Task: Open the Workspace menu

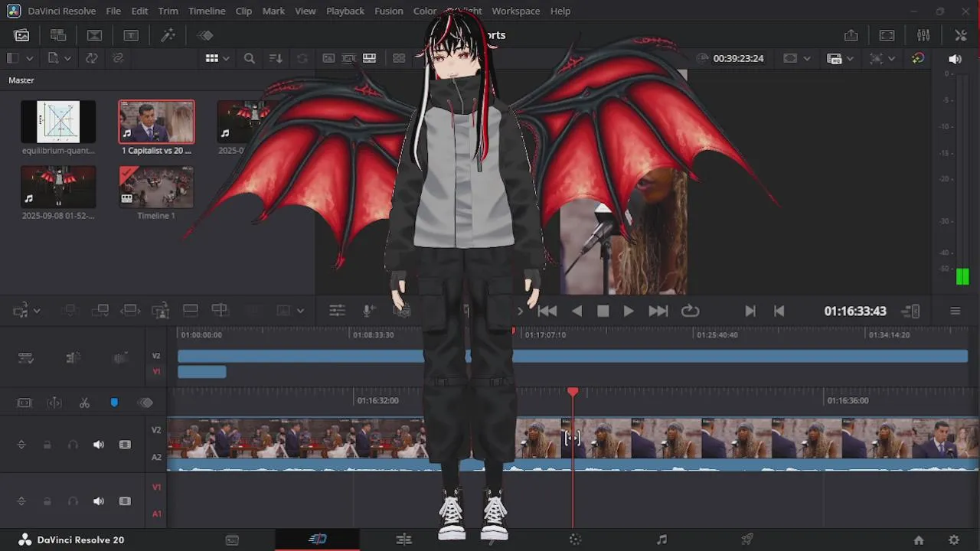Action: click(x=516, y=11)
